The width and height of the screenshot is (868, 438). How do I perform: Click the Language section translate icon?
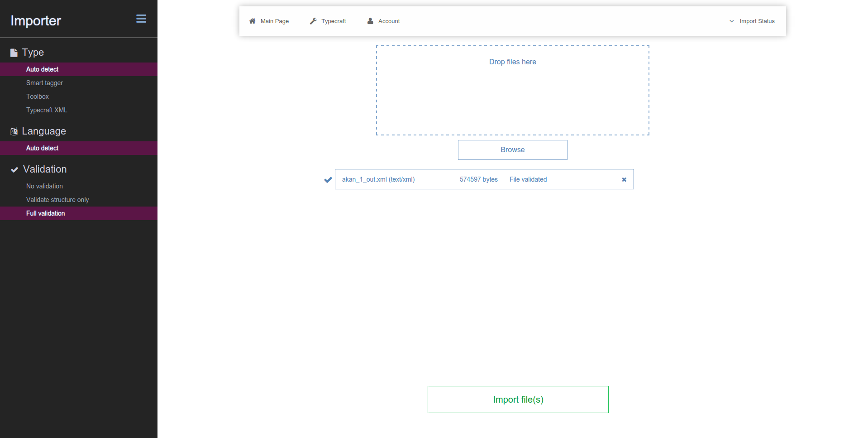click(14, 131)
